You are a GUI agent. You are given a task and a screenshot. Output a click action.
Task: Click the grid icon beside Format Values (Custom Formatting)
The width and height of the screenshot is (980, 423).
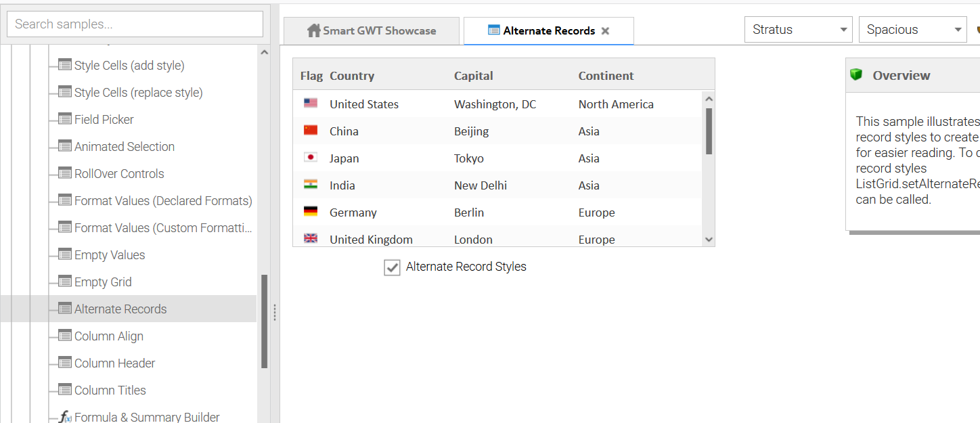pos(65,227)
